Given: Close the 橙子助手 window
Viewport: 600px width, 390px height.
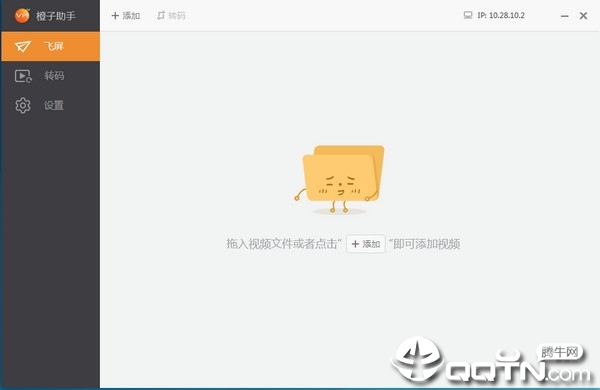Looking at the screenshot, I should coord(583,16).
